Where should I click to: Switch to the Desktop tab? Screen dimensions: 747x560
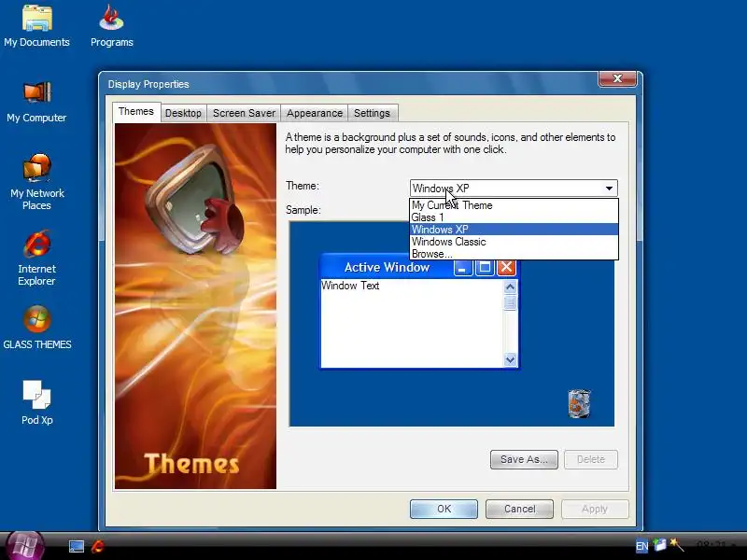[x=183, y=113]
